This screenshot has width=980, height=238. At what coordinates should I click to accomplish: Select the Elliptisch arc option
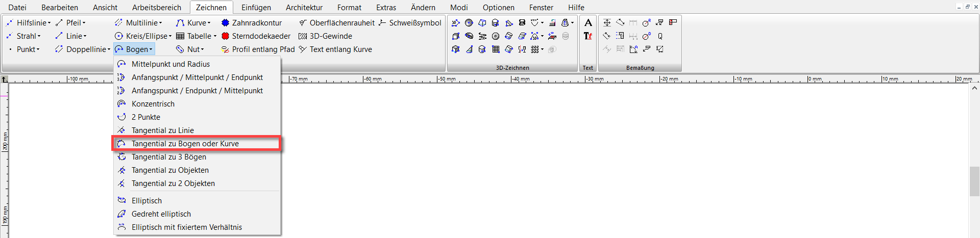tap(197, 201)
